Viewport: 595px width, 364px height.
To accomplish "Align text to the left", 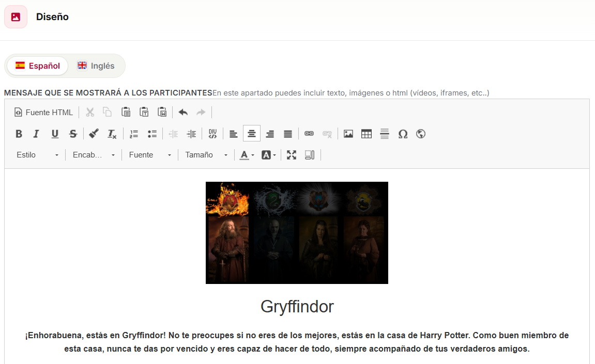I will tap(233, 134).
